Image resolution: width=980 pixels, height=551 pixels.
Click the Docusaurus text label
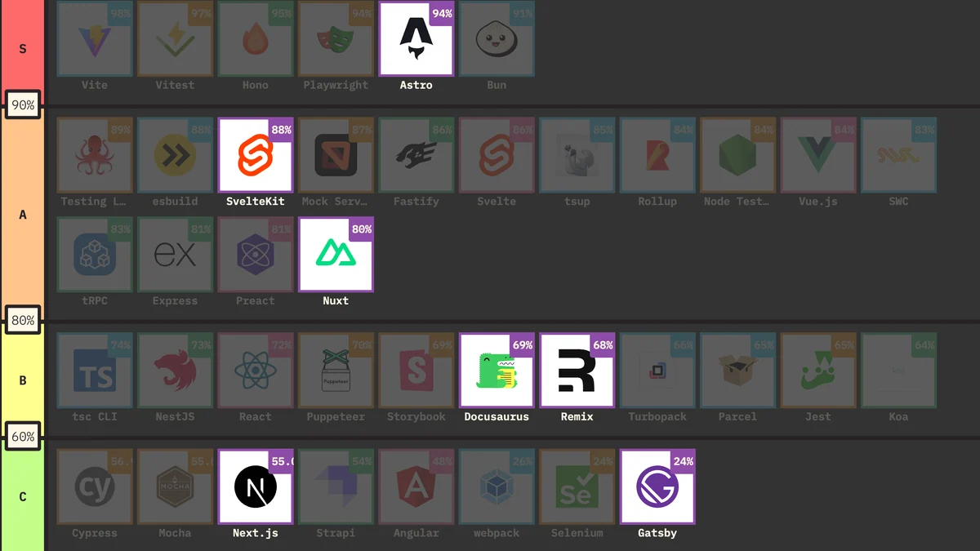(x=497, y=416)
